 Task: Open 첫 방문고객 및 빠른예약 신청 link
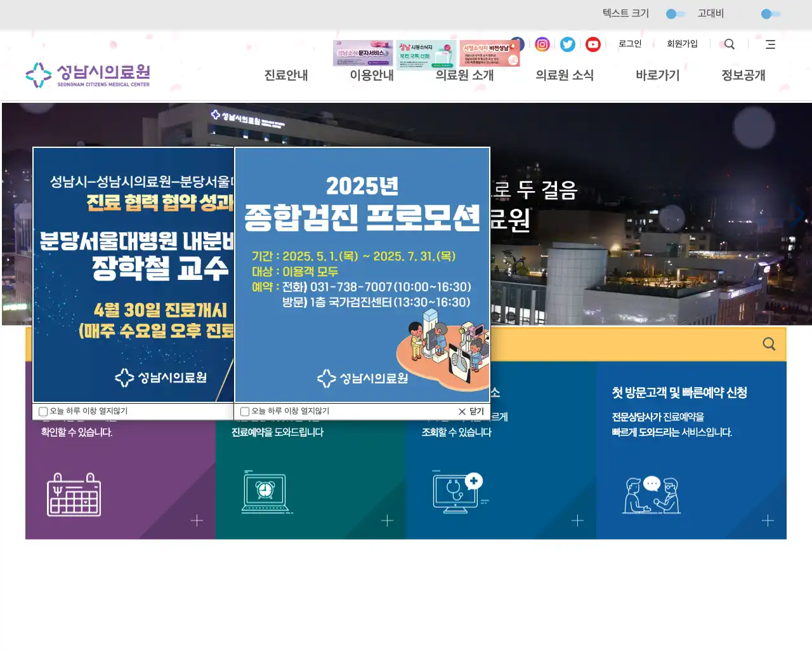tap(679, 392)
